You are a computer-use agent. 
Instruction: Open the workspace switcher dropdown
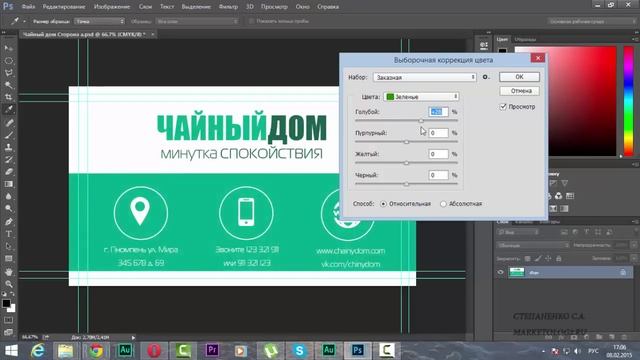coord(591,21)
